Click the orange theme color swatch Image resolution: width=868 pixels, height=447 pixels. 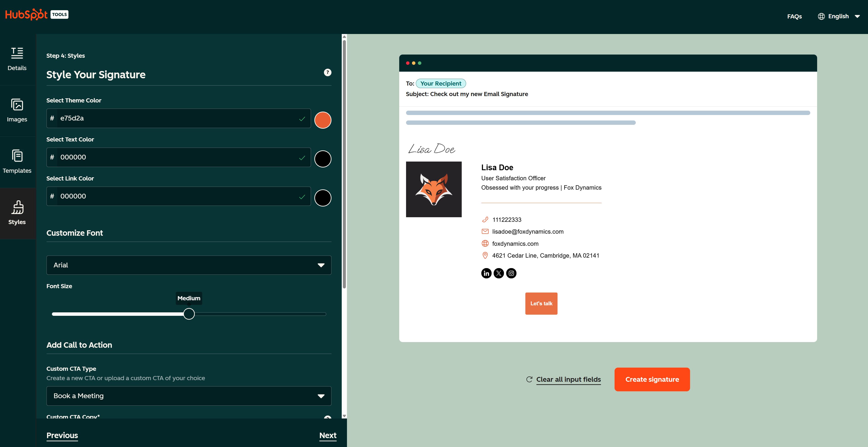pos(323,120)
